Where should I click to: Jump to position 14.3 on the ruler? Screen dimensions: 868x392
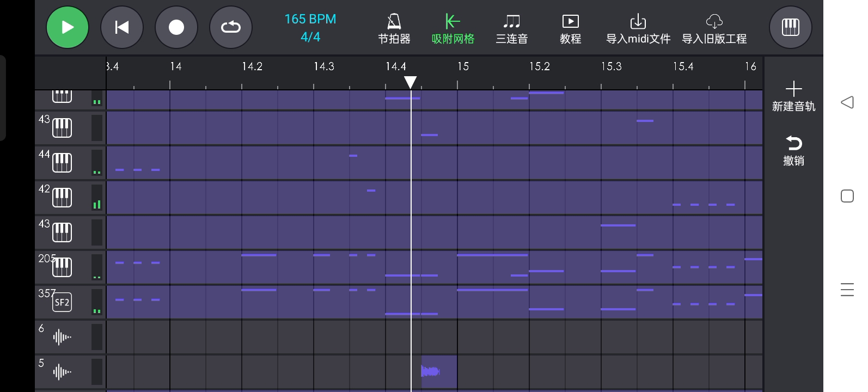324,66
